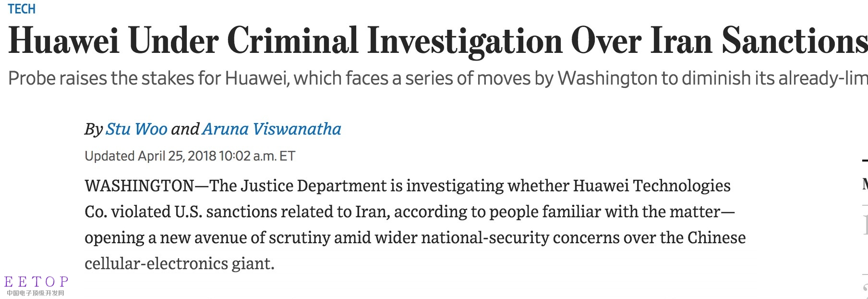
Task: Open Aruna Viswanatha's author page
Action: [272, 129]
